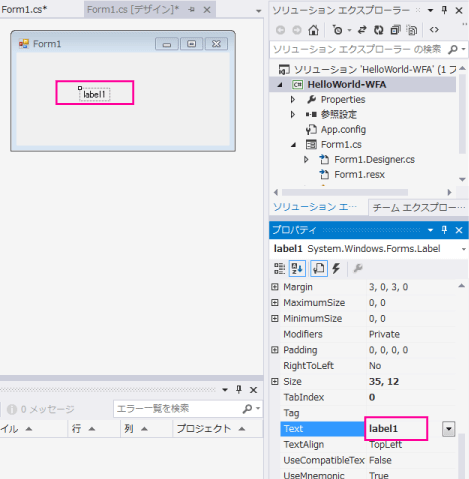Viewport: 469px width, 479px height.
Task: Expand the Margin property
Action: [275, 287]
